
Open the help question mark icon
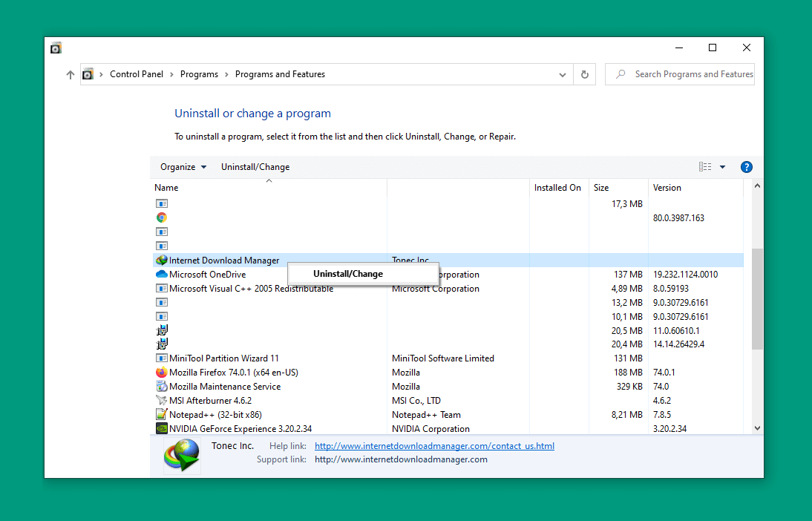(746, 167)
